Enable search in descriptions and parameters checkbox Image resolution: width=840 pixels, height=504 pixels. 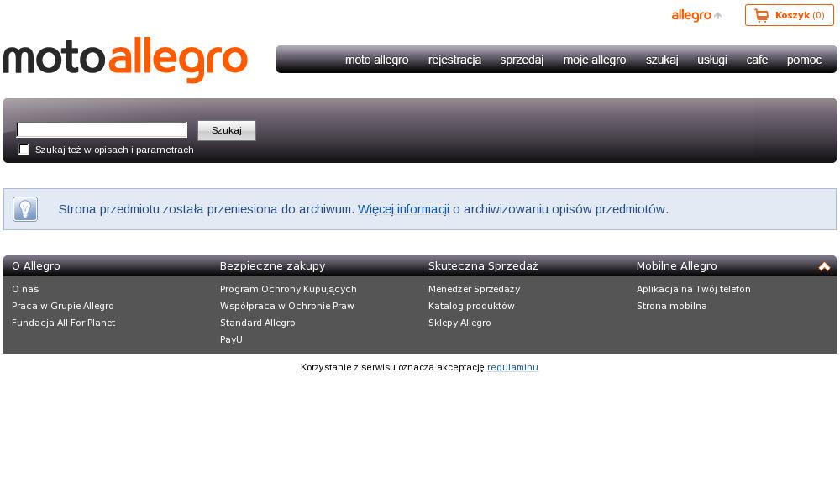24,150
